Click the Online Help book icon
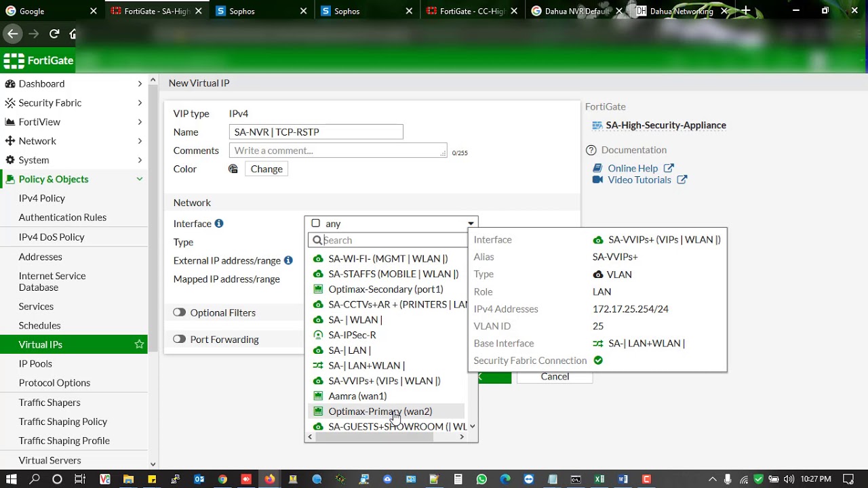Viewport: 868px width, 488px height. 597,168
